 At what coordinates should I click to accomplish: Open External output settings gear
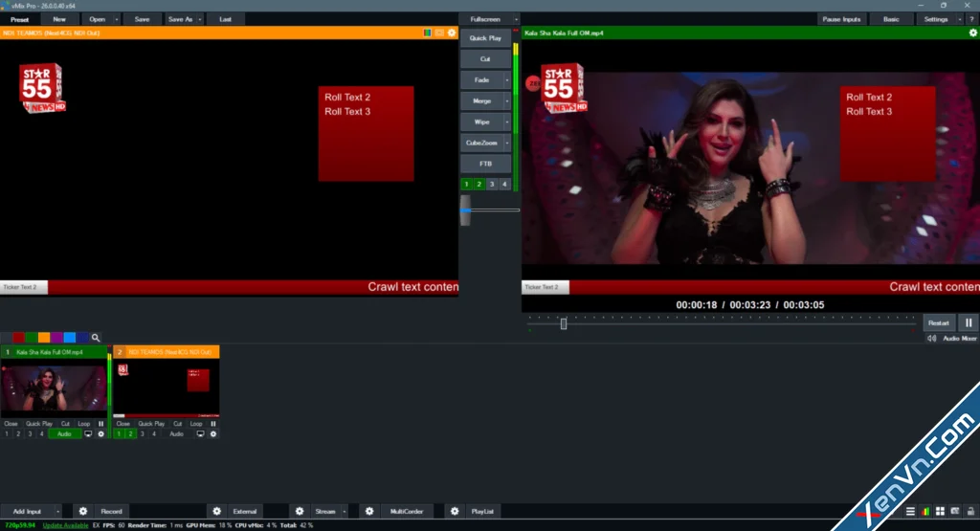(x=217, y=511)
